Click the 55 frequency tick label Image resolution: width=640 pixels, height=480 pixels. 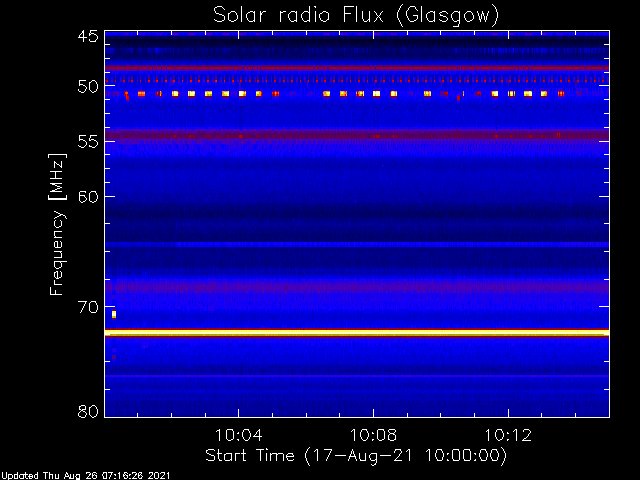coord(88,142)
